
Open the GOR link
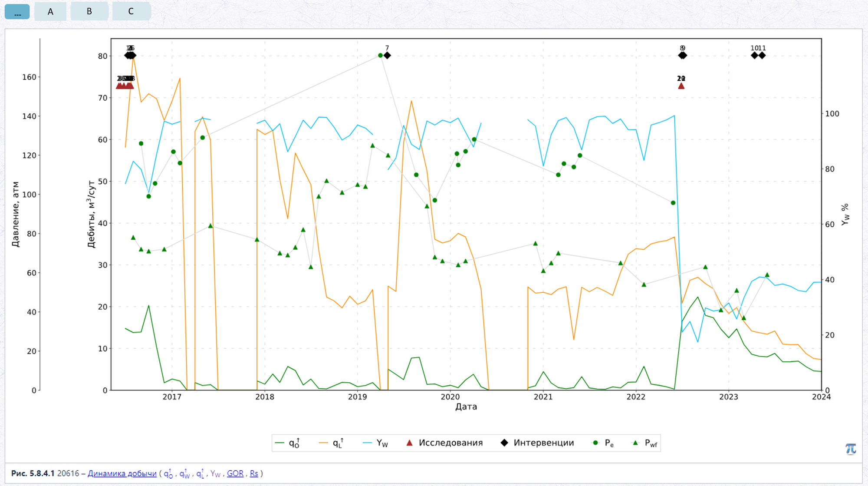click(x=235, y=473)
